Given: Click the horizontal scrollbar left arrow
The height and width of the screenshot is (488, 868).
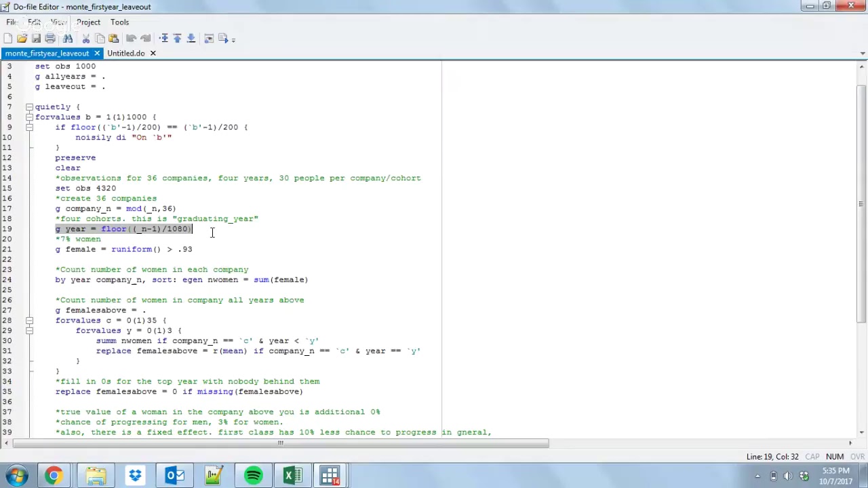Looking at the screenshot, I should [x=5, y=443].
